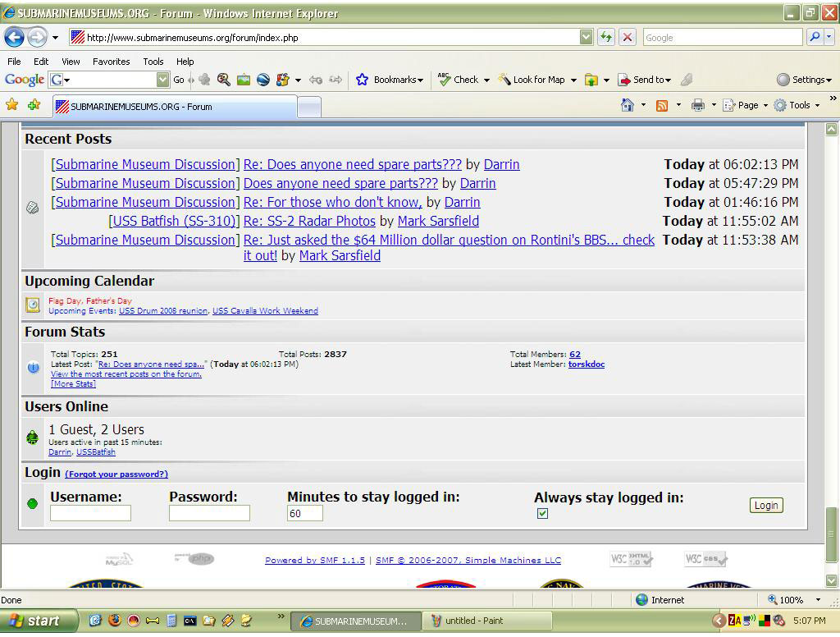Open the Home page icon

628,105
